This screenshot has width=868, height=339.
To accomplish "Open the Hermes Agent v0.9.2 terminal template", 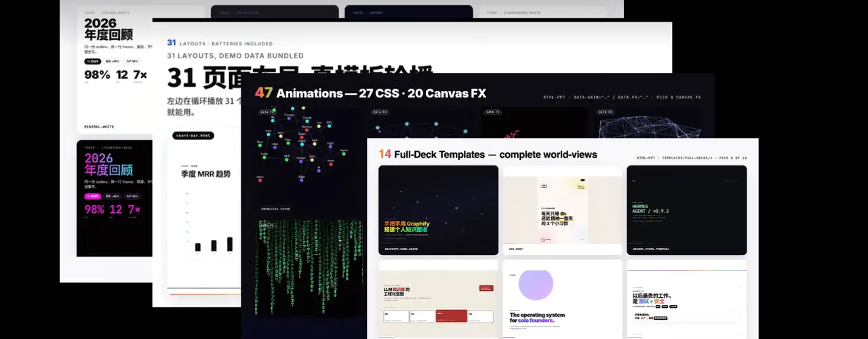I will tap(686, 210).
